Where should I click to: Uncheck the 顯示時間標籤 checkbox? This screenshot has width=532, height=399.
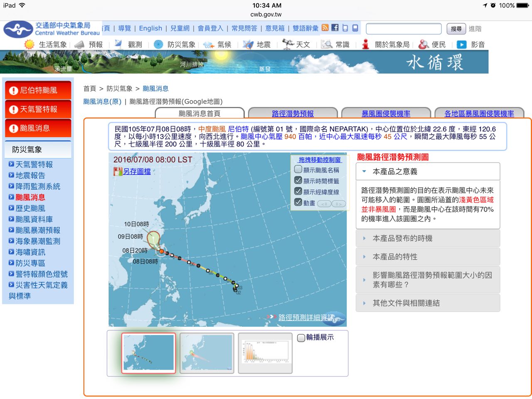[x=298, y=180]
